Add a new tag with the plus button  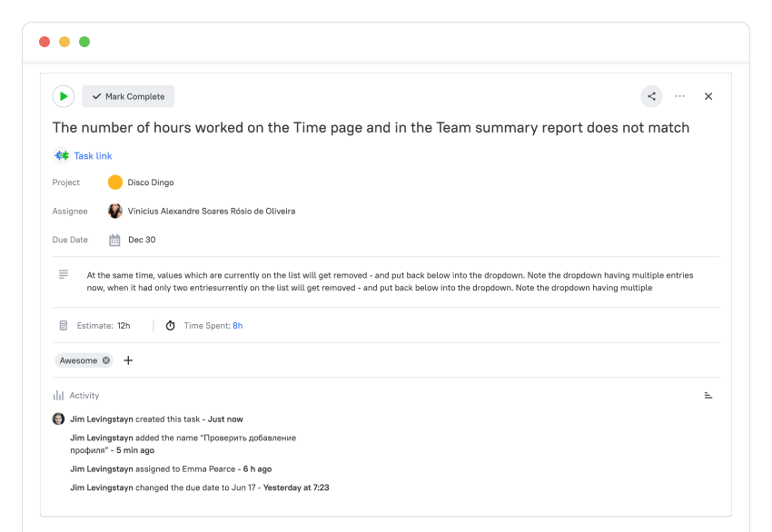click(128, 360)
